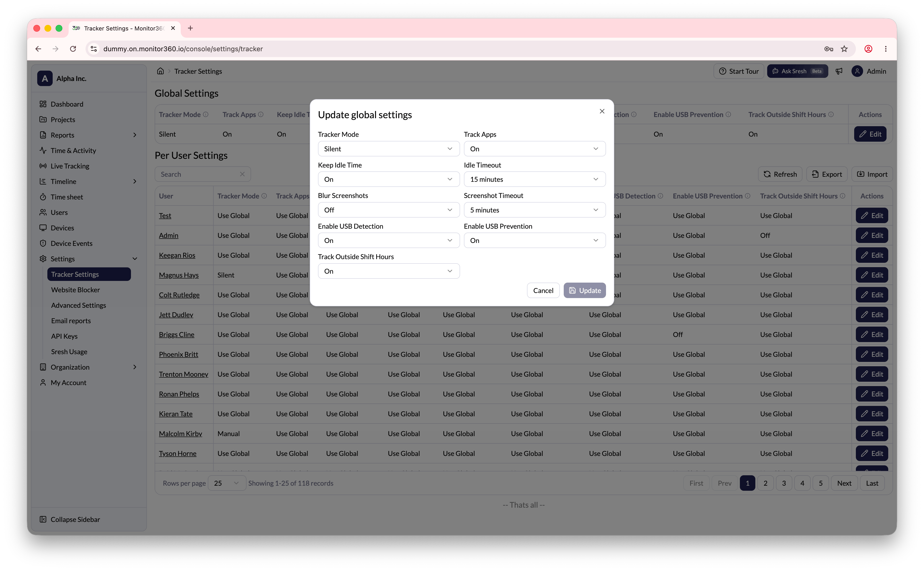Clear the Search field with X icon
The height and width of the screenshot is (571, 924).
click(242, 174)
